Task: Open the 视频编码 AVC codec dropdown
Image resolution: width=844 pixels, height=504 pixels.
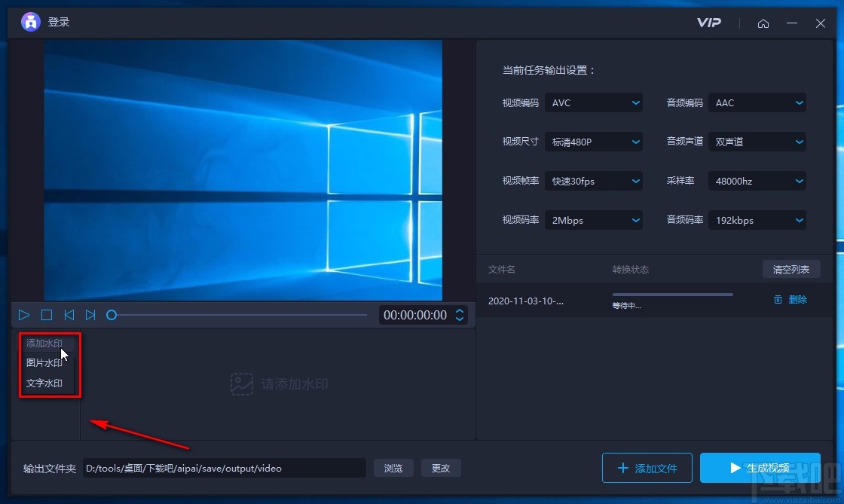Action: pos(594,102)
